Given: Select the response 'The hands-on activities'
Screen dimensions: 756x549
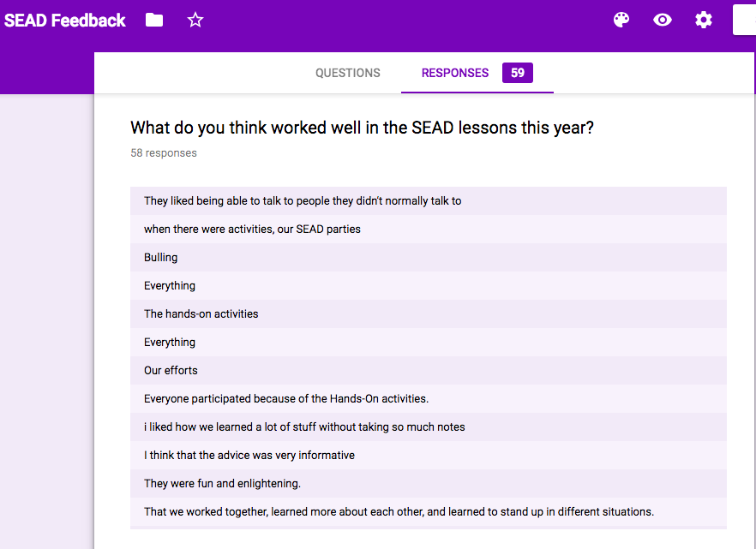Looking at the screenshot, I should click(201, 313).
